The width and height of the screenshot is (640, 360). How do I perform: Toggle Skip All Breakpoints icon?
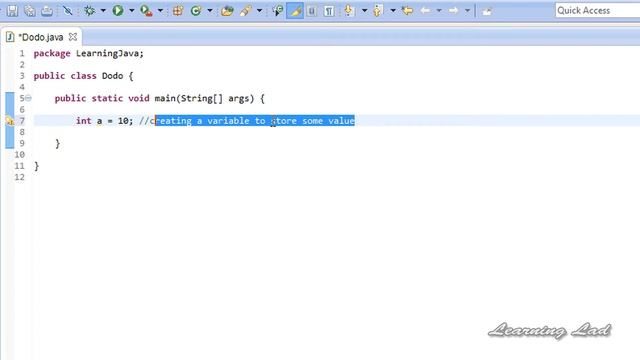click(x=68, y=11)
